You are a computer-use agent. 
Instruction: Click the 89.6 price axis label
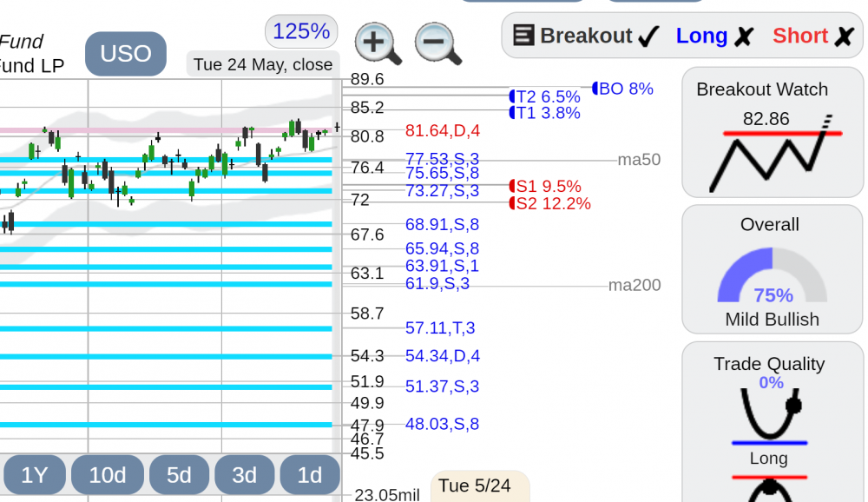point(367,79)
